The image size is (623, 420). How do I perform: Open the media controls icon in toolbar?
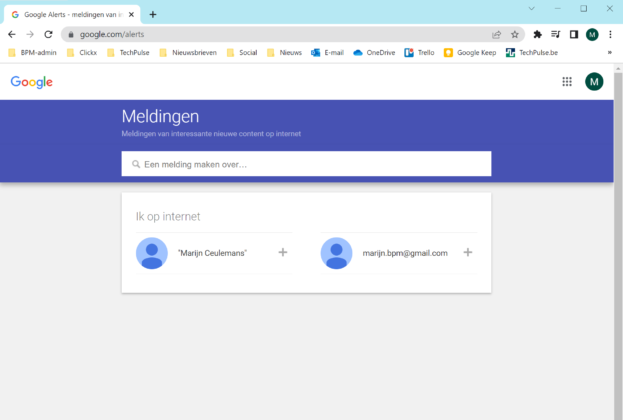(x=555, y=35)
